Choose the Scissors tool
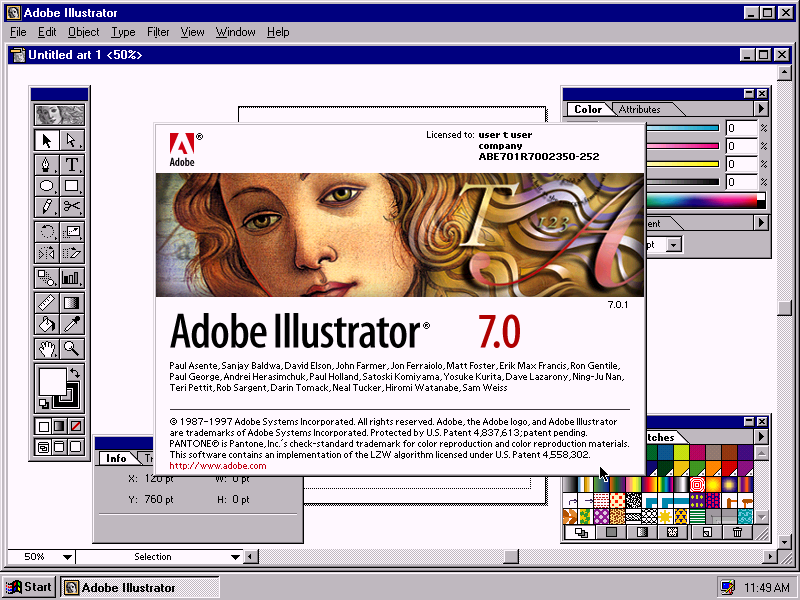800x600 pixels. point(72,206)
